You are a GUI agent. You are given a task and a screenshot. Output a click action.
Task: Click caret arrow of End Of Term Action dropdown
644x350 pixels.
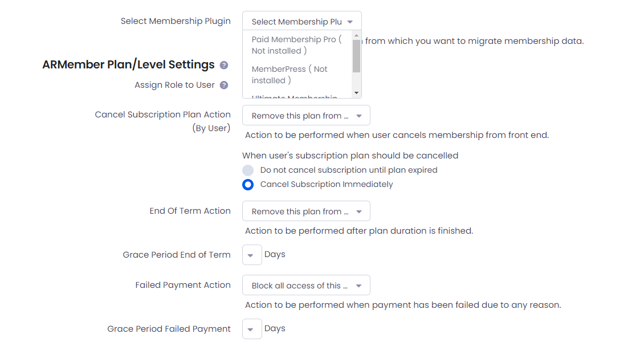[359, 212]
